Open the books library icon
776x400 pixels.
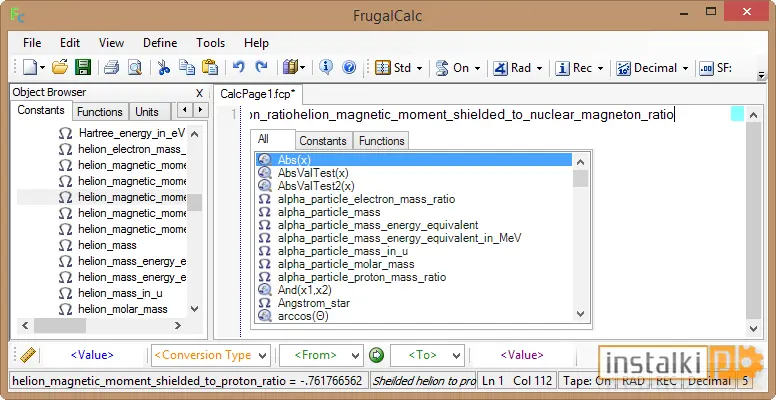tap(290, 68)
